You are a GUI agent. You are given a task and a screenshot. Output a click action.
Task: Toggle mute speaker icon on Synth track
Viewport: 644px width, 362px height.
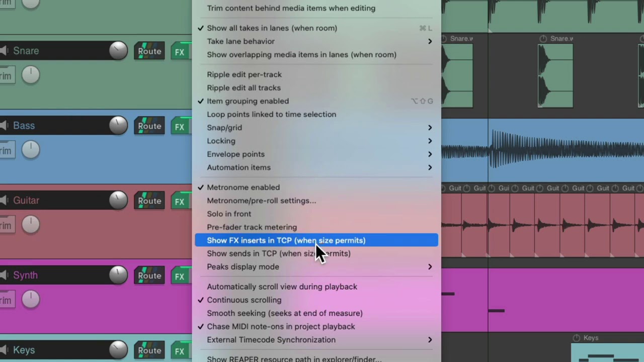[x=4, y=276]
